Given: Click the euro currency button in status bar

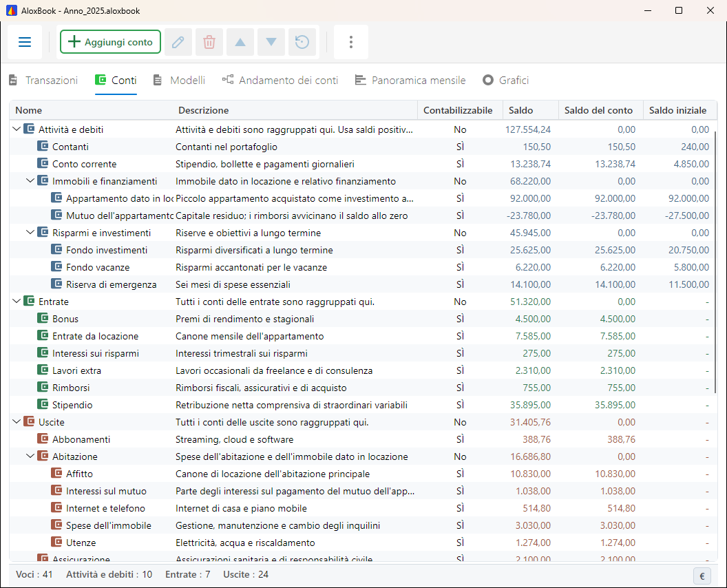Looking at the screenshot, I should tap(702, 576).
